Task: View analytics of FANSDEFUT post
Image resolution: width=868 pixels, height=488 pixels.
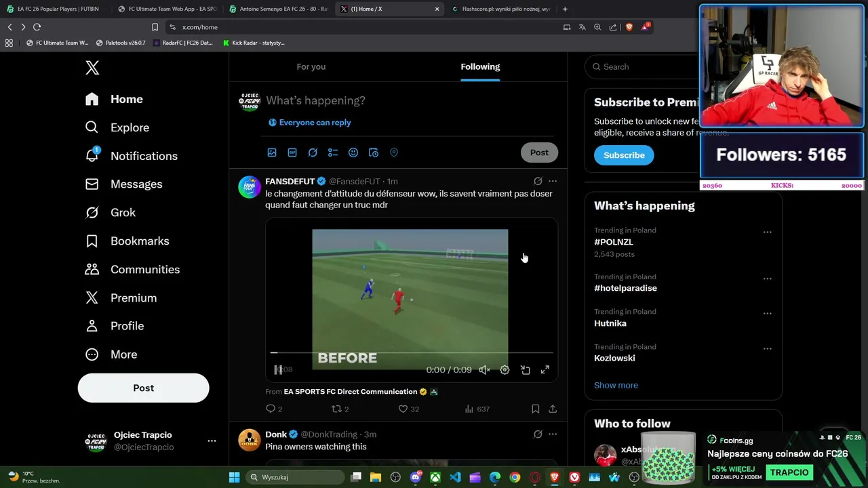Action: tap(477, 409)
